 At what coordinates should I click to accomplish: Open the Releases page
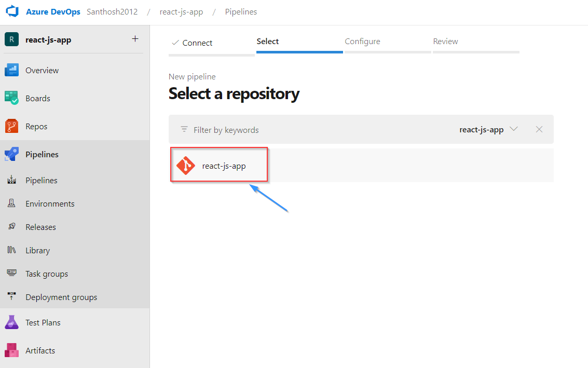tap(40, 227)
